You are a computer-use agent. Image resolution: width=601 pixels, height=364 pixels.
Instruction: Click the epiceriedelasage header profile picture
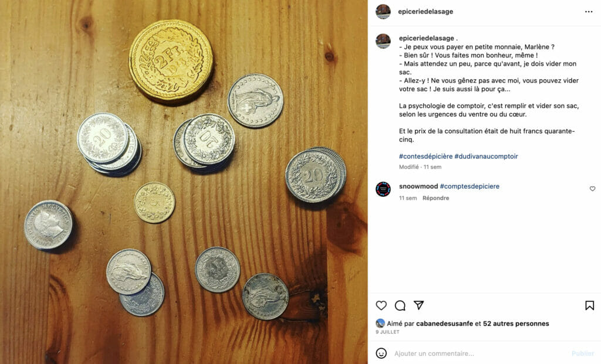383,12
